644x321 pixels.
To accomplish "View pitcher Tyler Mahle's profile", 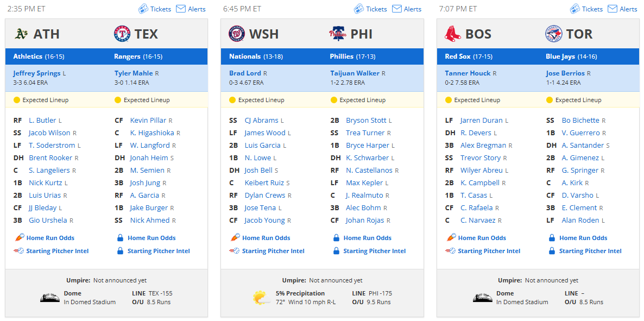I will pos(134,73).
